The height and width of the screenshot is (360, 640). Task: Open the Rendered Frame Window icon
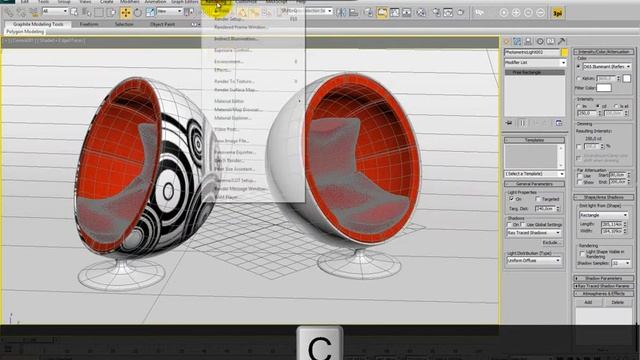[448, 13]
